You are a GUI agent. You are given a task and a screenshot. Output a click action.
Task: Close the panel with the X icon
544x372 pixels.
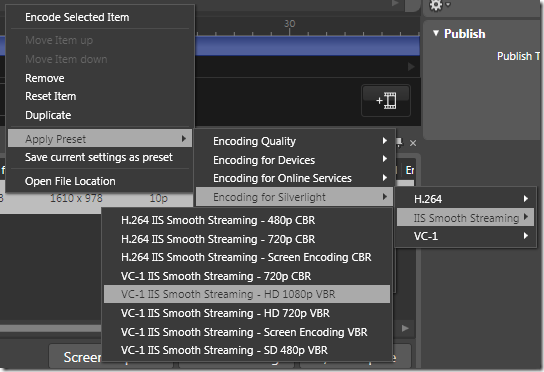(x=413, y=143)
